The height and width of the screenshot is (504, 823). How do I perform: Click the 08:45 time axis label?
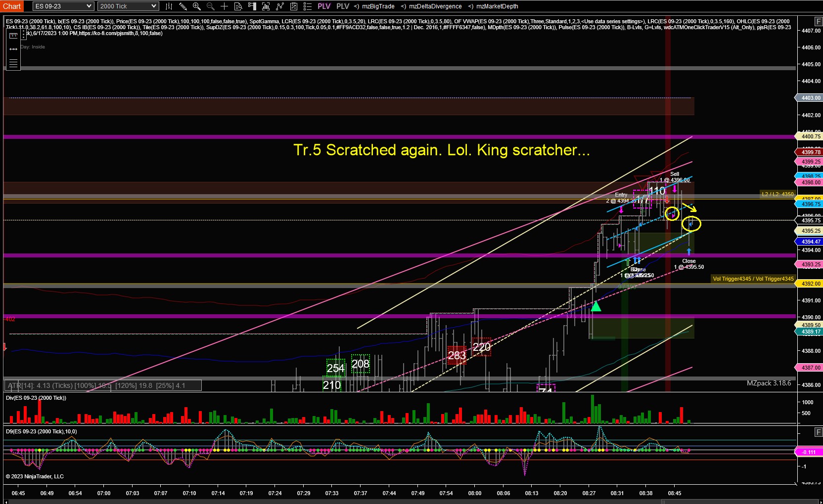tap(675, 493)
